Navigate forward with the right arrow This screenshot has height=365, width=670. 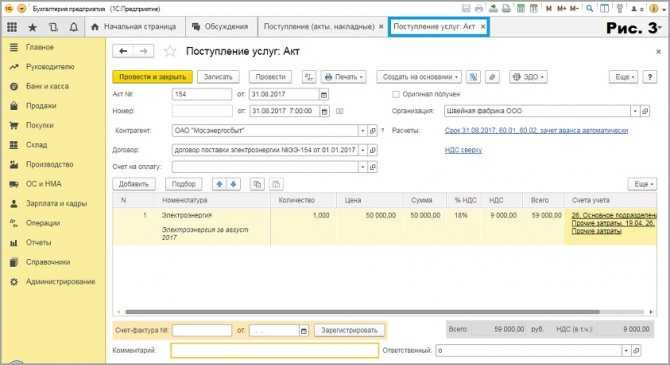[144, 51]
